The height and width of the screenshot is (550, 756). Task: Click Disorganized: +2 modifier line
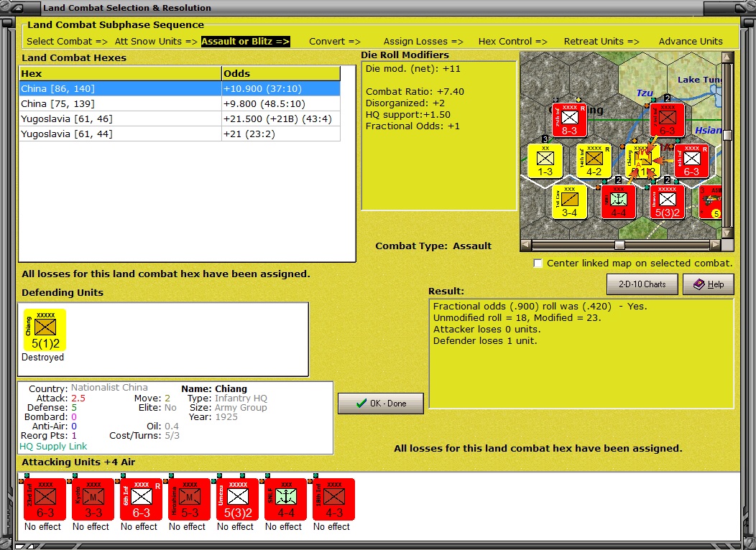pos(405,103)
